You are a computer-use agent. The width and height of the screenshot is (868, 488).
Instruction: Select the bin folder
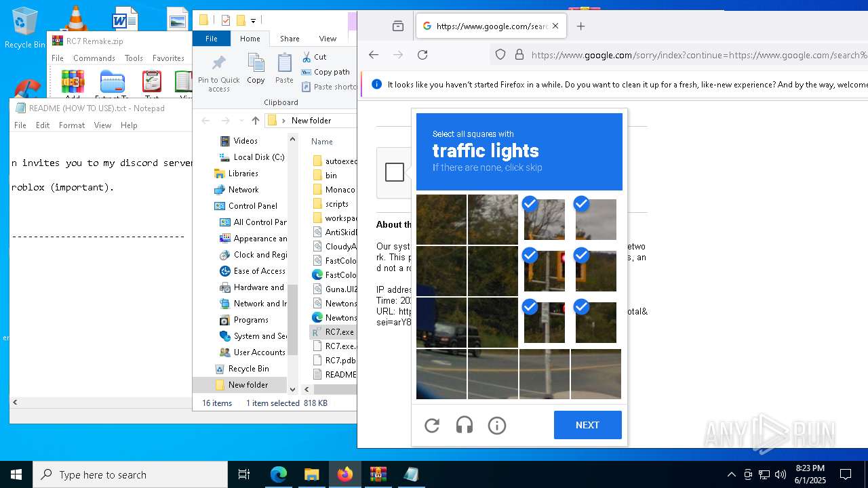click(331, 176)
